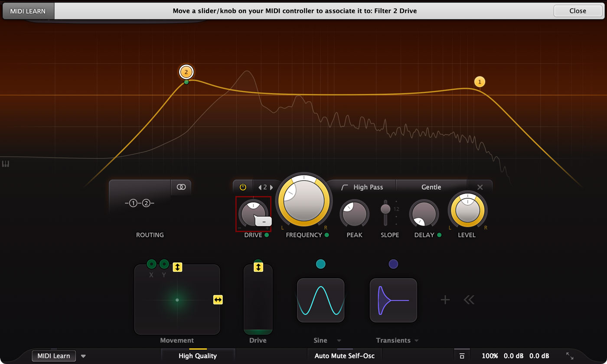Image resolution: width=607 pixels, height=364 pixels.
Task: Click the output options icon in bottom bar
Action: pyautogui.click(x=462, y=356)
